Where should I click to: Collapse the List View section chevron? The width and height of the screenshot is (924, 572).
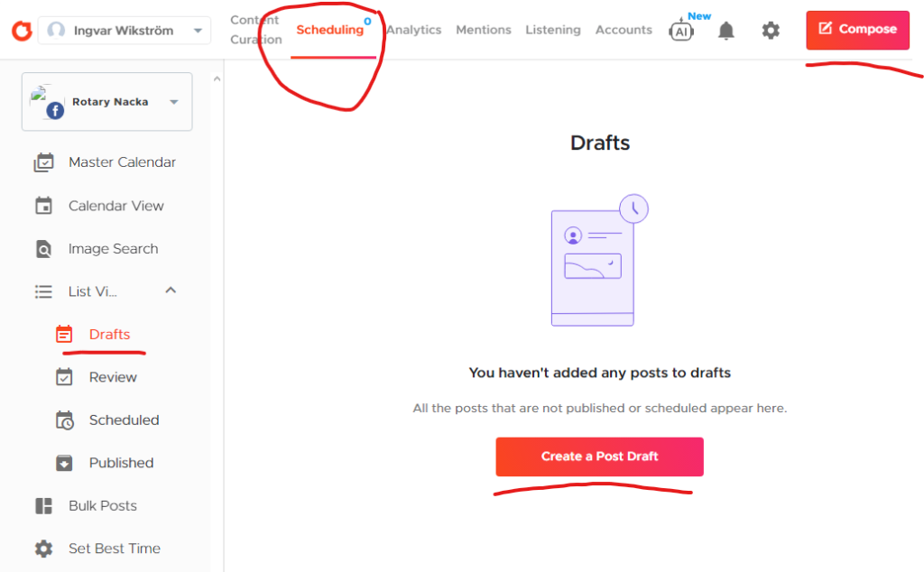(x=171, y=291)
